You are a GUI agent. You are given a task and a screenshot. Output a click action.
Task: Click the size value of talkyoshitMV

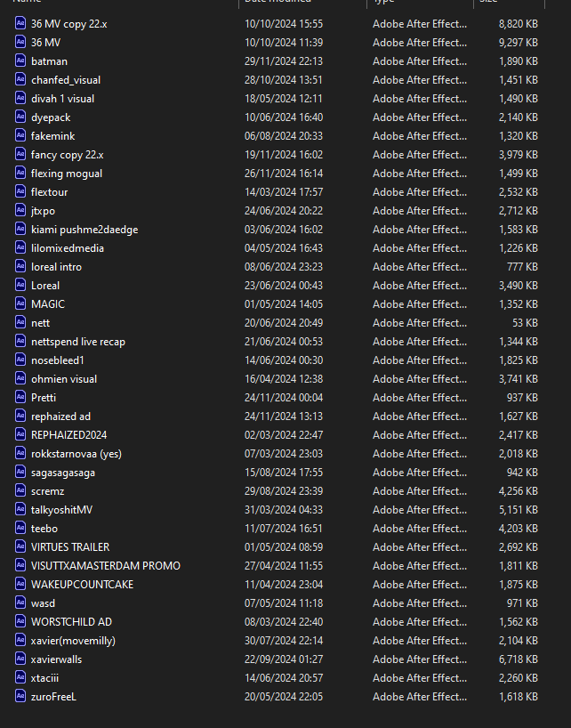coord(518,509)
